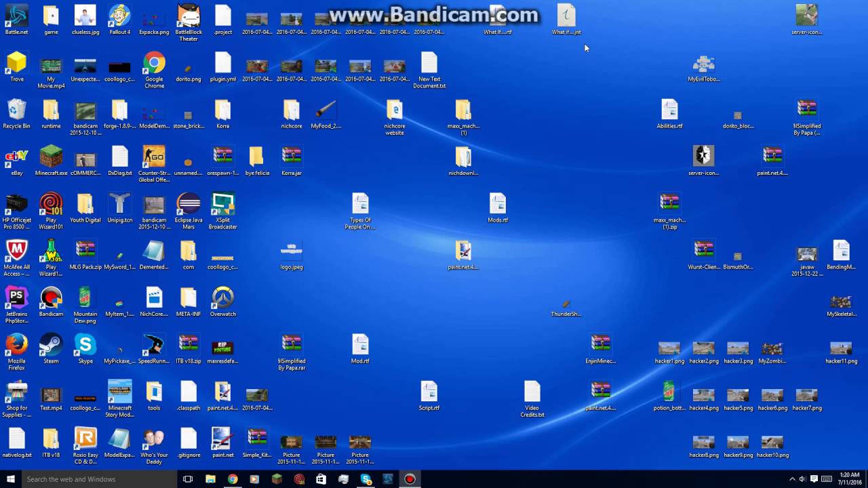Screen dimensions: 868x488
Task: Select the HP Officejet Pro 8500 icon
Action: point(16,211)
